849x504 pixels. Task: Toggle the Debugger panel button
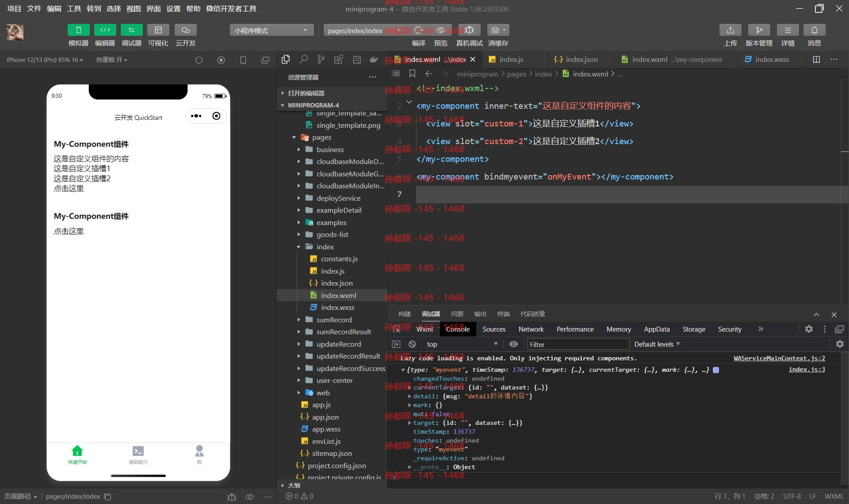click(131, 30)
